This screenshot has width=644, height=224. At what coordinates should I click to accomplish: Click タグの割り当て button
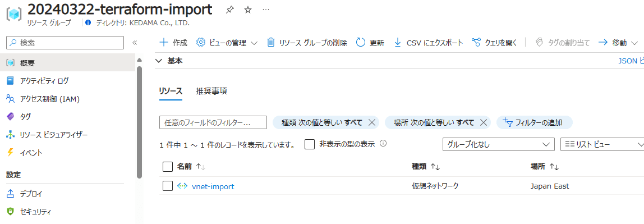click(562, 43)
